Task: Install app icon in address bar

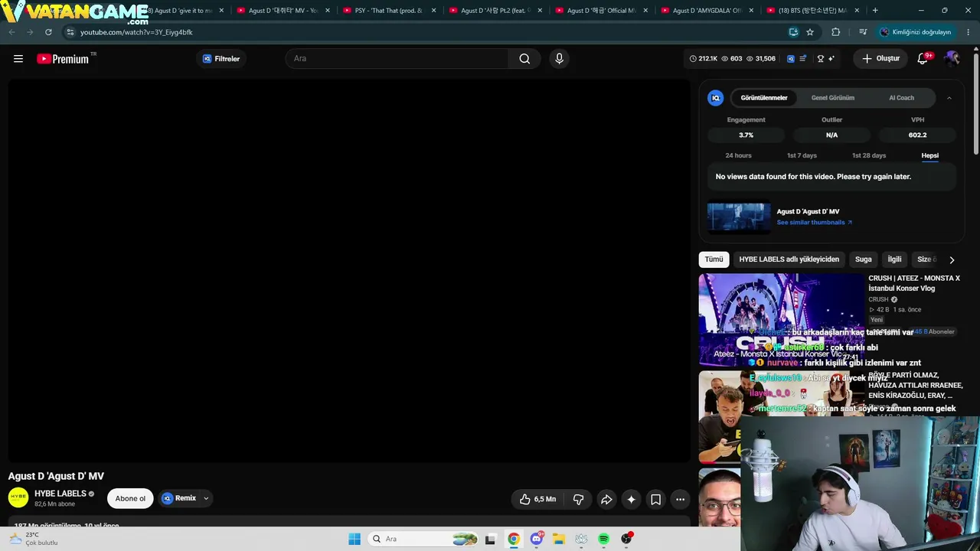Action: coord(794,32)
